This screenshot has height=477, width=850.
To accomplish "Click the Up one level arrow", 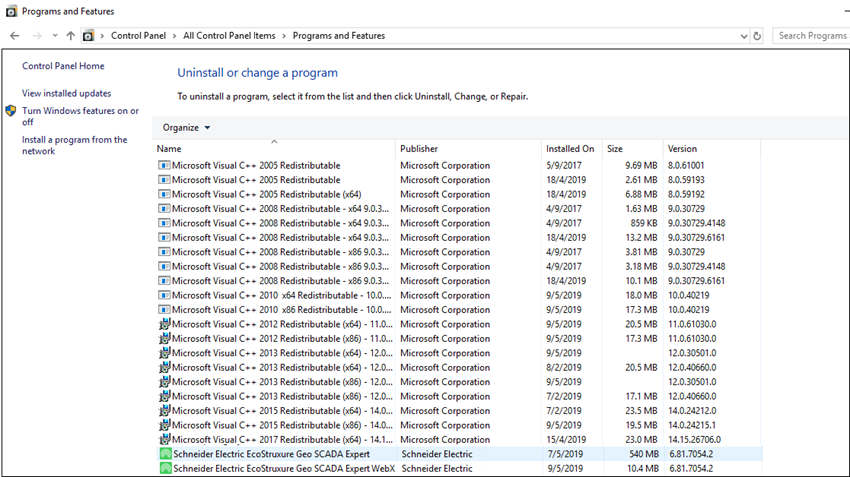I will click(70, 36).
